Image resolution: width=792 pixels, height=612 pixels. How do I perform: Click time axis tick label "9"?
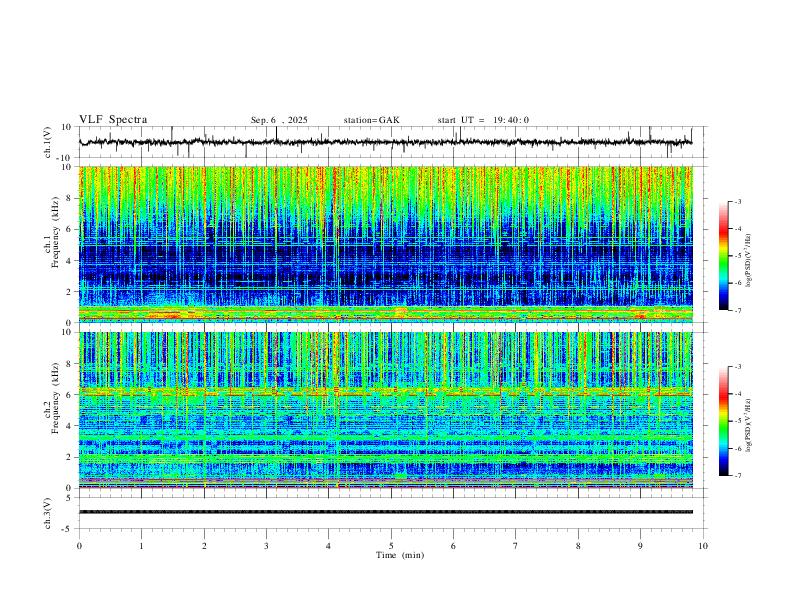pos(640,546)
